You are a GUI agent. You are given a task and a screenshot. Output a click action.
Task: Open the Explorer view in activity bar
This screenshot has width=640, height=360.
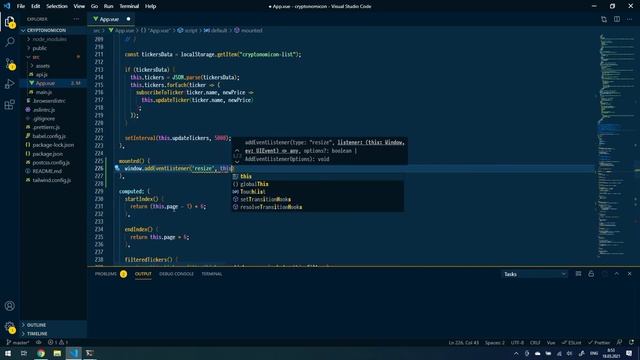click(x=10, y=22)
